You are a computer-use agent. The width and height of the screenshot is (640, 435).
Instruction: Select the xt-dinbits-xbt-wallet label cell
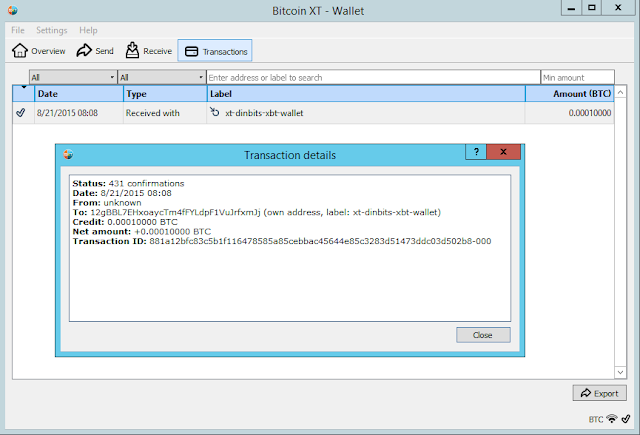(366, 113)
